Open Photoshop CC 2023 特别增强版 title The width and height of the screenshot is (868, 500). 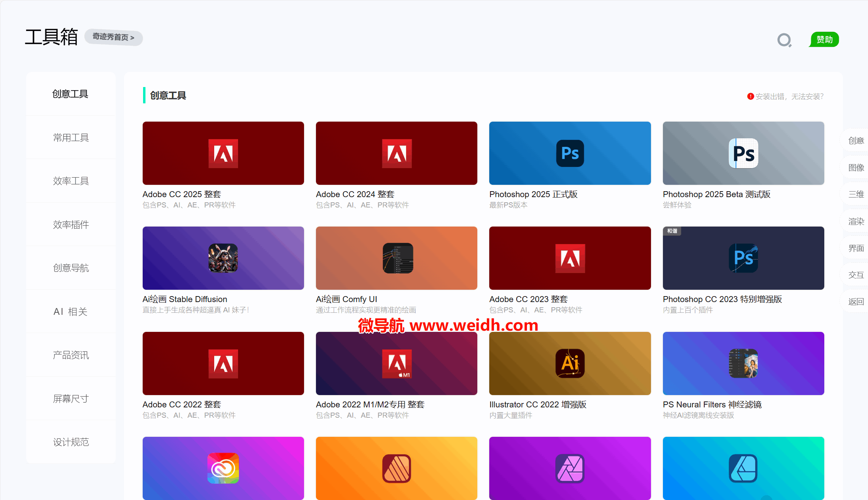pyautogui.click(x=723, y=299)
